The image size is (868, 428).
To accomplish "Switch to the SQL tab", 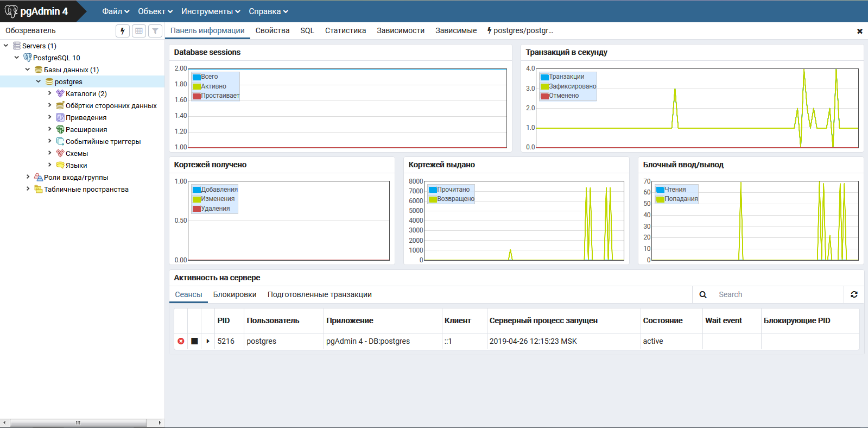I will 307,31.
